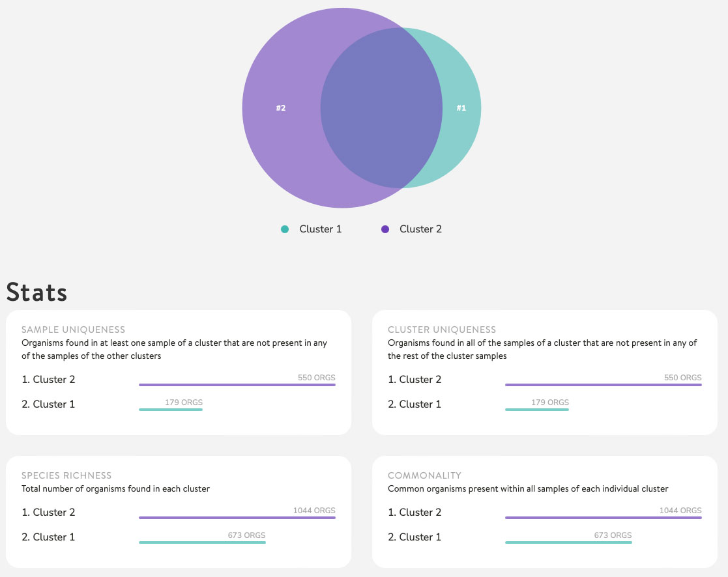
Task: Click the 550 ORGS bar under Sample Uniqueness
Action: (x=237, y=385)
